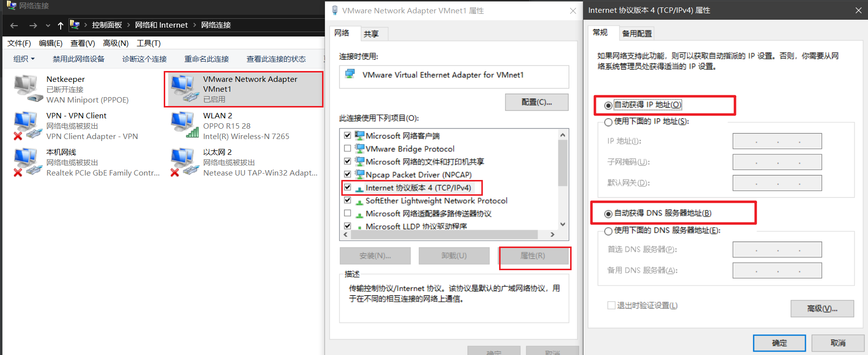
Task: Uncheck the Npcap Packet Driver (NPCAP) item
Action: 348,174
